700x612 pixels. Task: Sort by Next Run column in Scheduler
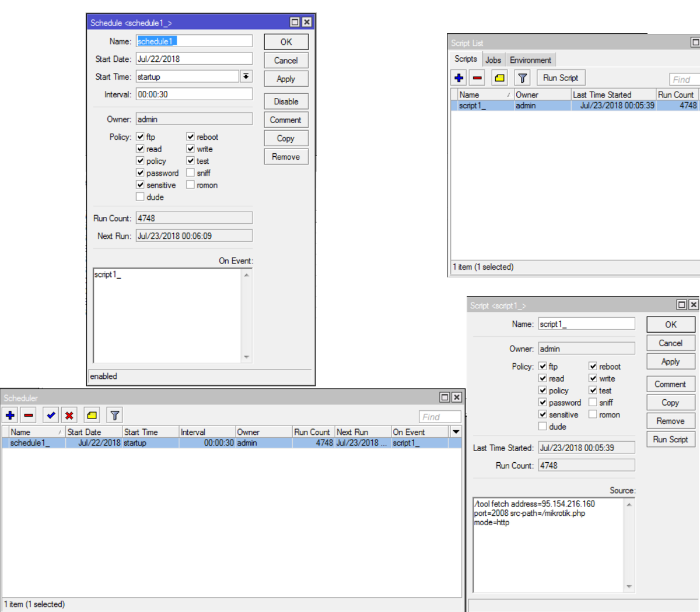[x=362, y=432]
